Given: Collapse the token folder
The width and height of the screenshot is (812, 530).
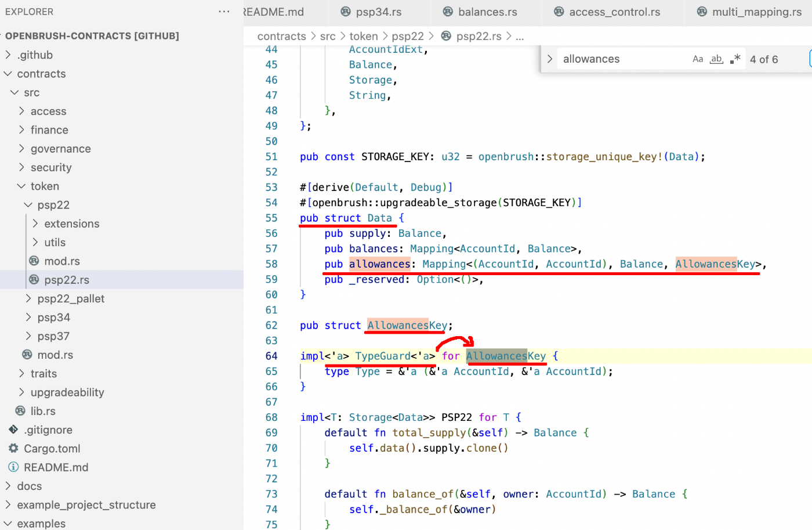Looking at the screenshot, I should tap(21, 186).
